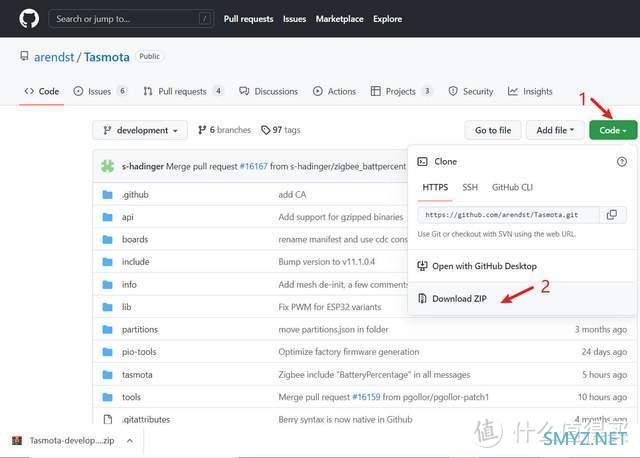Viewport: 640px width, 458px height.
Task: Click the repository book icon
Action: (x=24, y=56)
